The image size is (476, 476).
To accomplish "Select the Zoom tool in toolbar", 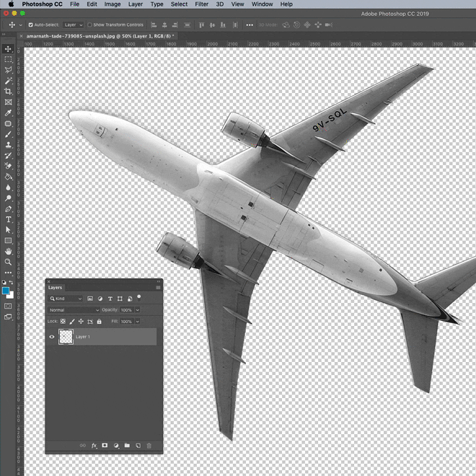I will tap(9, 262).
